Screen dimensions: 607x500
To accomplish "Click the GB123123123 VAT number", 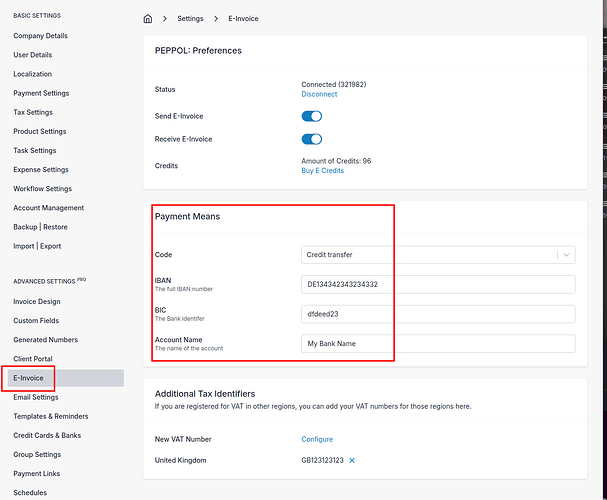I will [322, 460].
